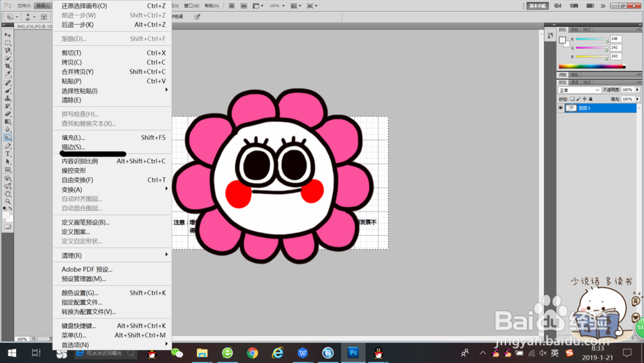Switch to 摄影 workspace
644x363 pixels.
[x=590, y=6]
